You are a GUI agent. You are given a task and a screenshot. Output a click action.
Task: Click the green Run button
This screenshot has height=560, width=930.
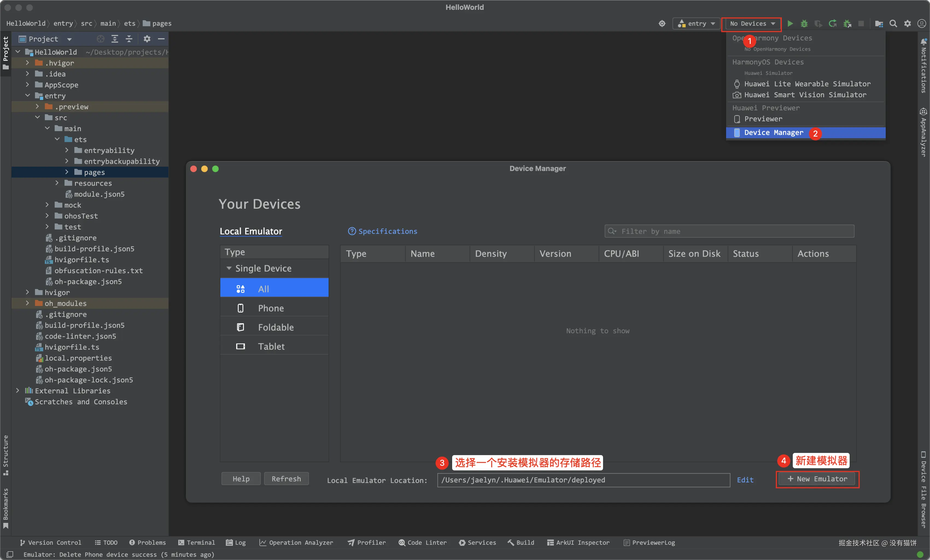[790, 24]
